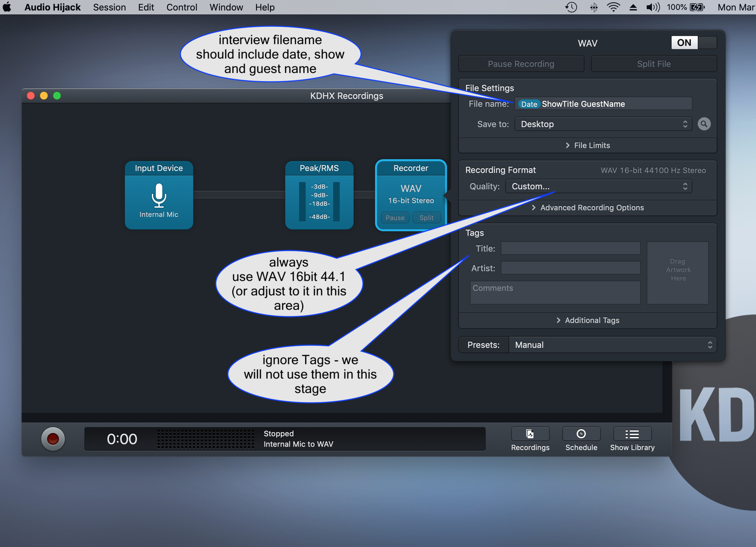Expand the File Limits section
The height and width of the screenshot is (547, 756).
pos(588,145)
